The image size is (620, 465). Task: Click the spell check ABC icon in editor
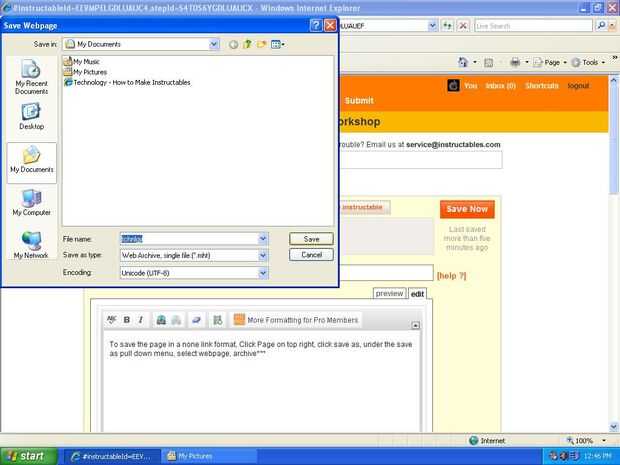click(x=112, y=319)
